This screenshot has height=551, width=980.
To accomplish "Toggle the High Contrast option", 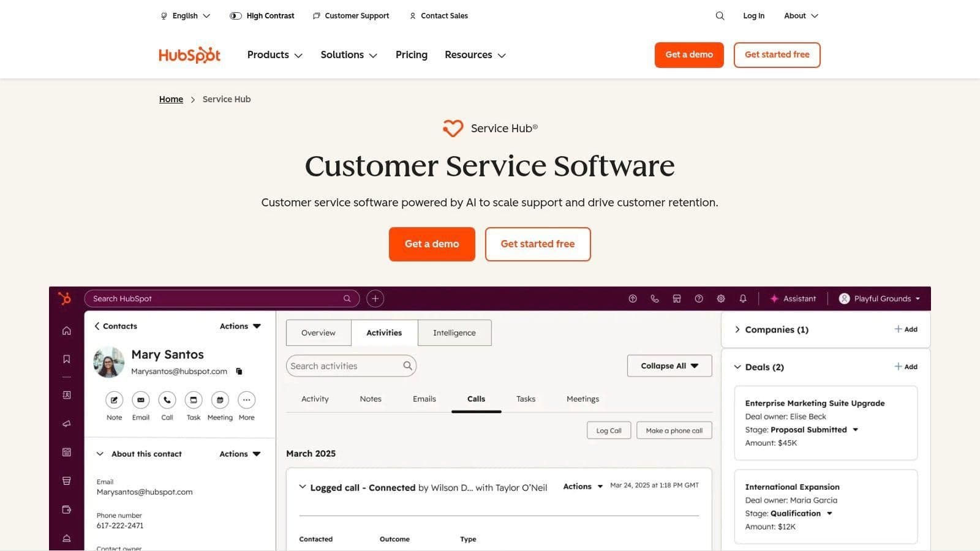I will pyautogui.click(x=262, y=15).
